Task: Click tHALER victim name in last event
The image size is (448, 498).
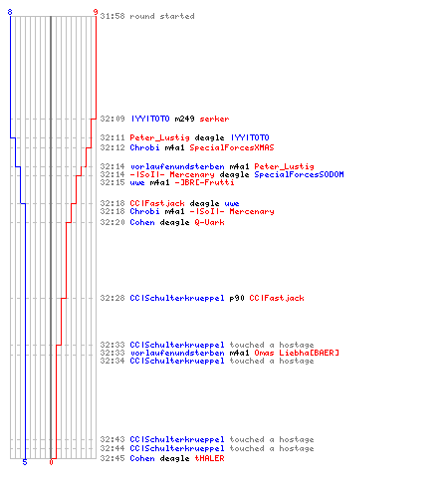Action: click(x=209, y=458)
